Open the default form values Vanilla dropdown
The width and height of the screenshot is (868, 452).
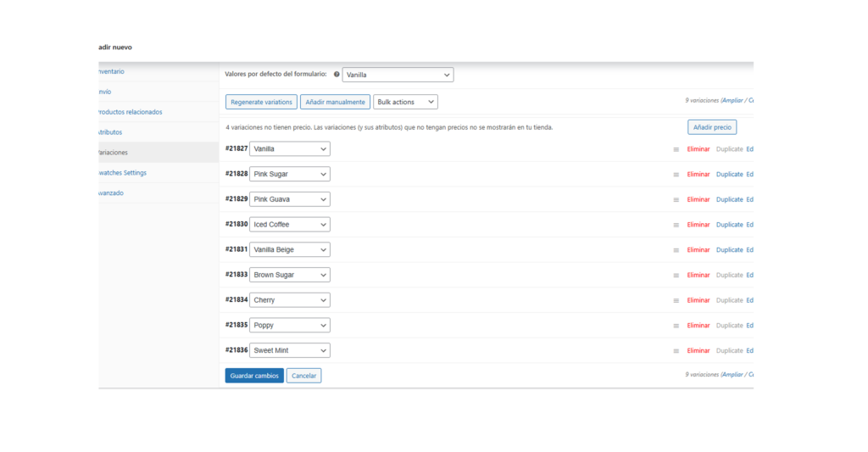pyautogui.click(x=398, y=75)
